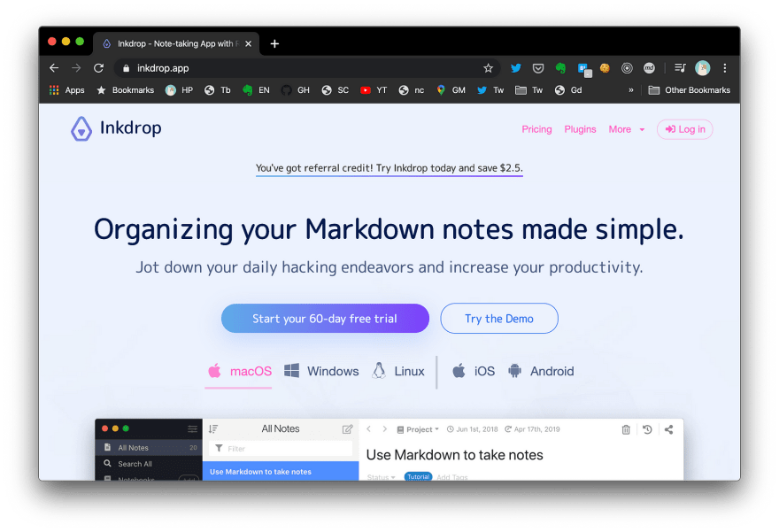Close the Inkdrop browser tab

(x=249, y=43)
